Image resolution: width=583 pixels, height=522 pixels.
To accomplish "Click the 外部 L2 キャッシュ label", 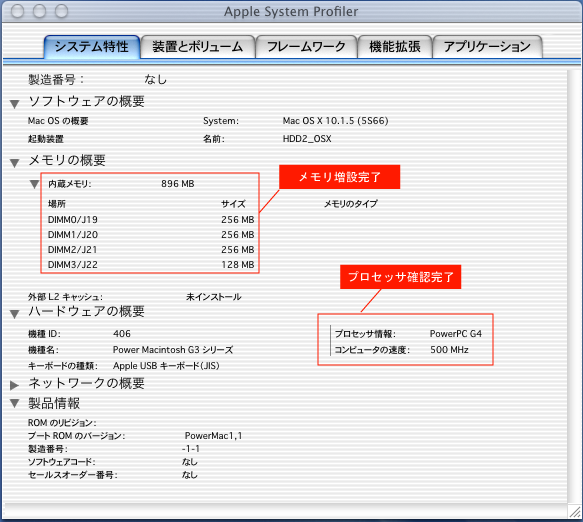I will tap(65, 297).
